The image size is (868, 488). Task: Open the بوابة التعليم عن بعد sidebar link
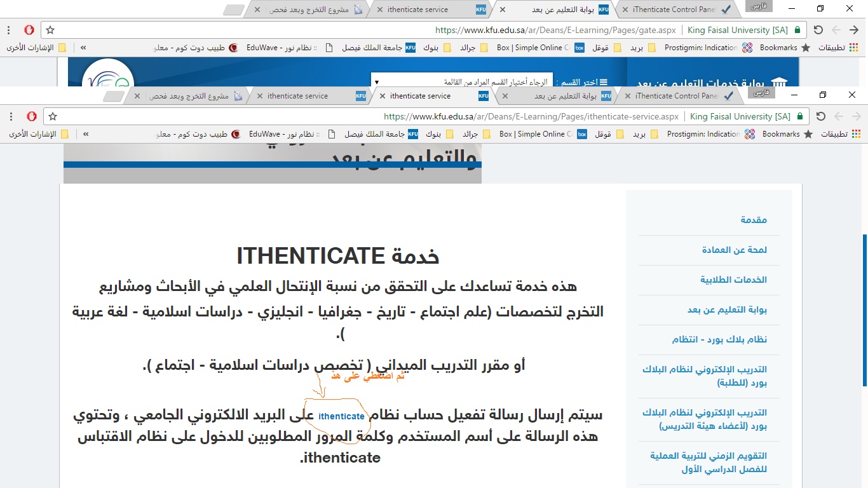[727, 309]
